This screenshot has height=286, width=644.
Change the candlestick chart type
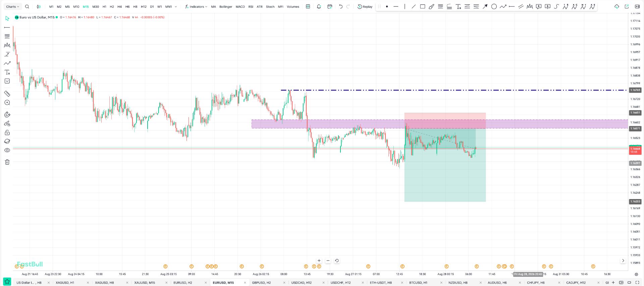pyautogui.click(x=39, y=7)
